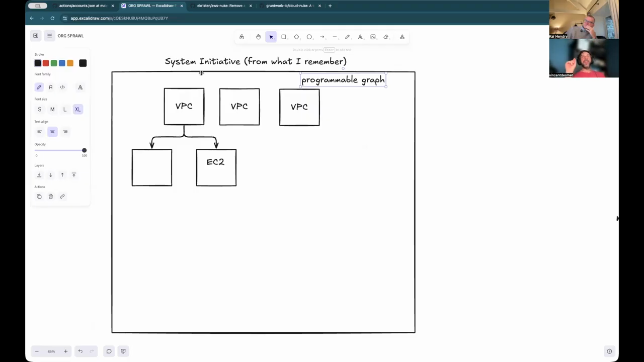The height and width of the screenshot is (362, 644).
Task: Click the Insert image tool
Action: click(373, 37)
